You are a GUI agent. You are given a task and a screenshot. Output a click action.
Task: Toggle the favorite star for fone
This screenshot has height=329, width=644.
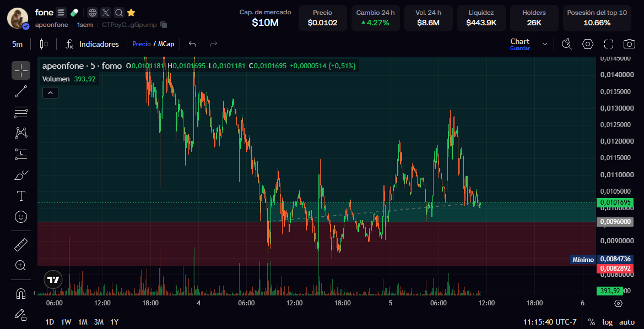[x=131, y=13]
